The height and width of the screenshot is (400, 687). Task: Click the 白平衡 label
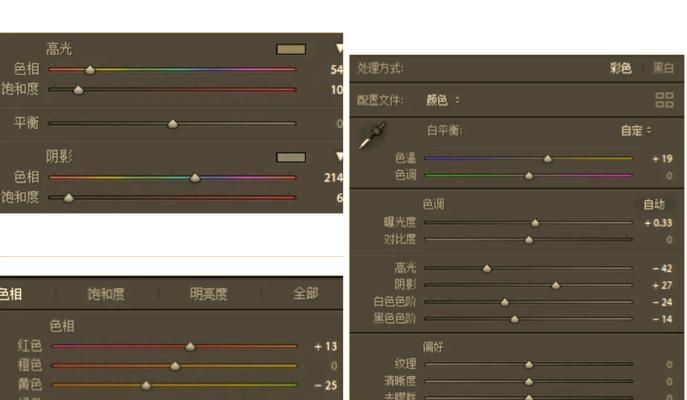coord(445,131)
